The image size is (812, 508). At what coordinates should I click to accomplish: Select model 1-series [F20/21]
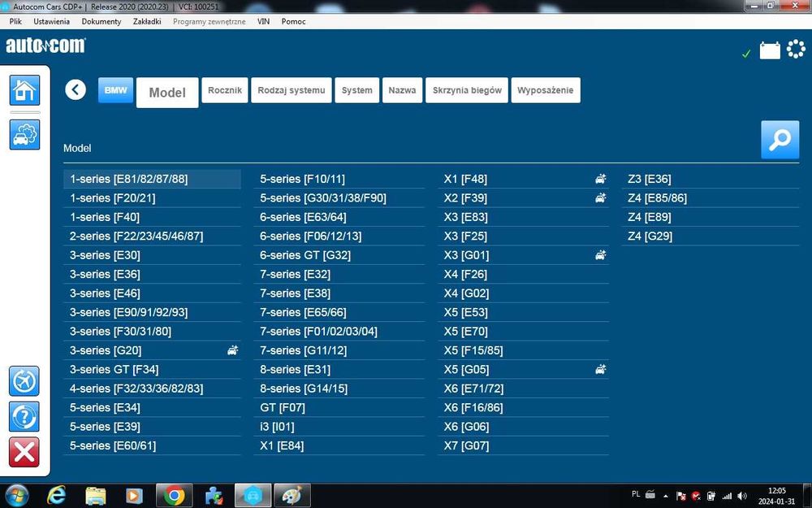pyautogui.click(x=153, y=198)
